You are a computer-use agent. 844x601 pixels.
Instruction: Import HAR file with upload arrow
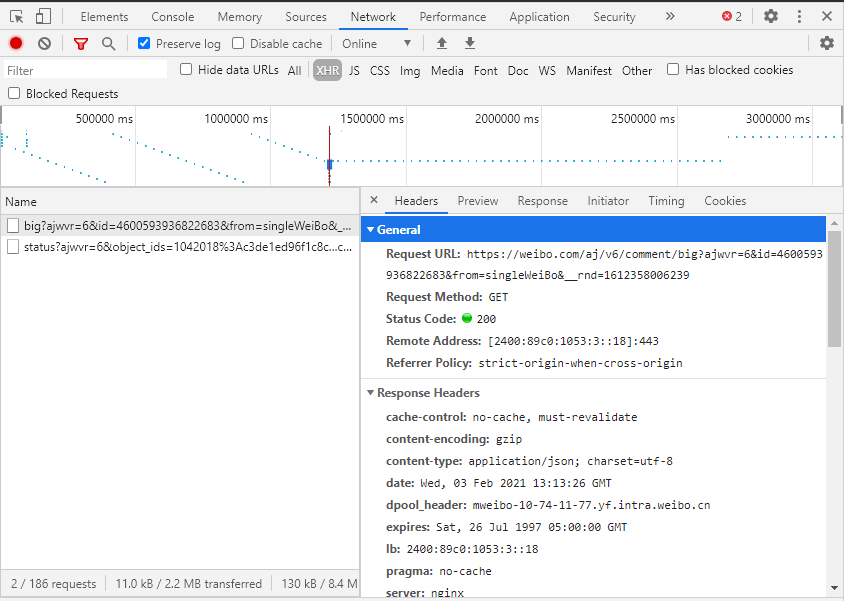[442, 44]
